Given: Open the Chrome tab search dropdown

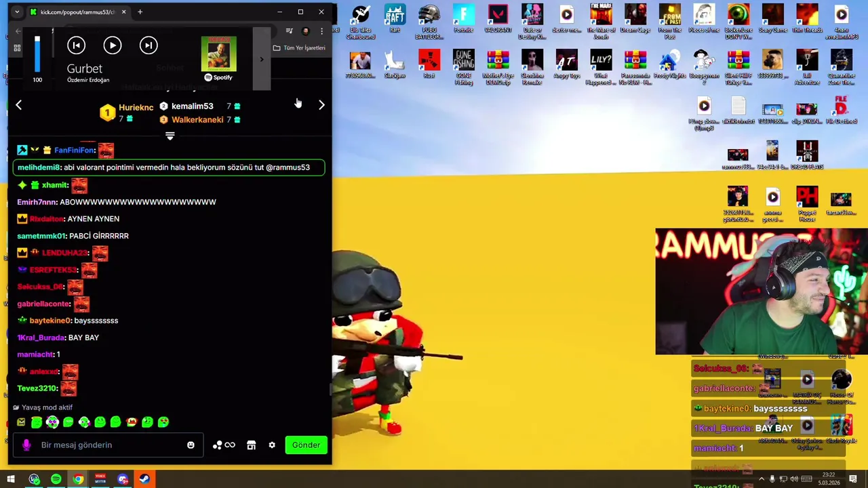Looking at the screenshot, I should (16, 12).
